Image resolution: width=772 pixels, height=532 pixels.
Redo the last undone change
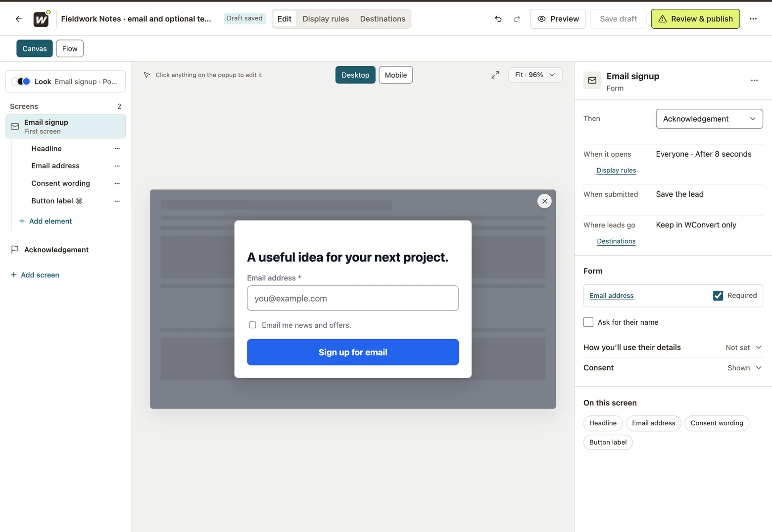tap(517, 19)
